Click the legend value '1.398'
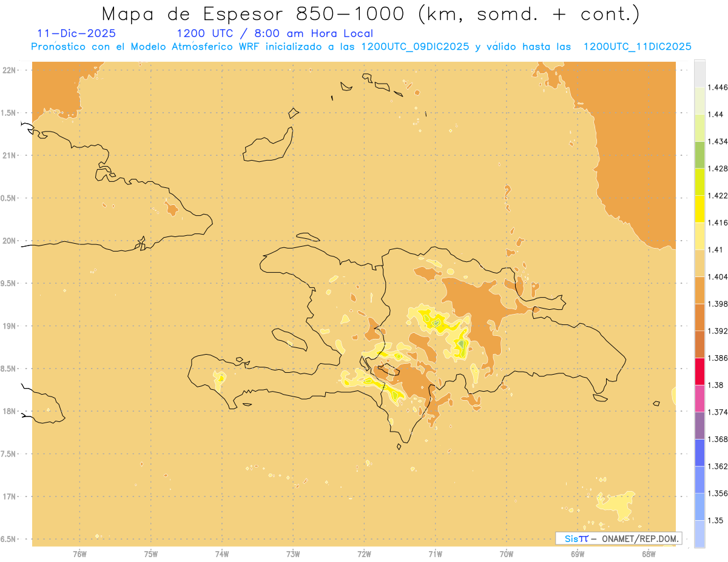Screen dimensions: 728x562 (x=718, y=304)
